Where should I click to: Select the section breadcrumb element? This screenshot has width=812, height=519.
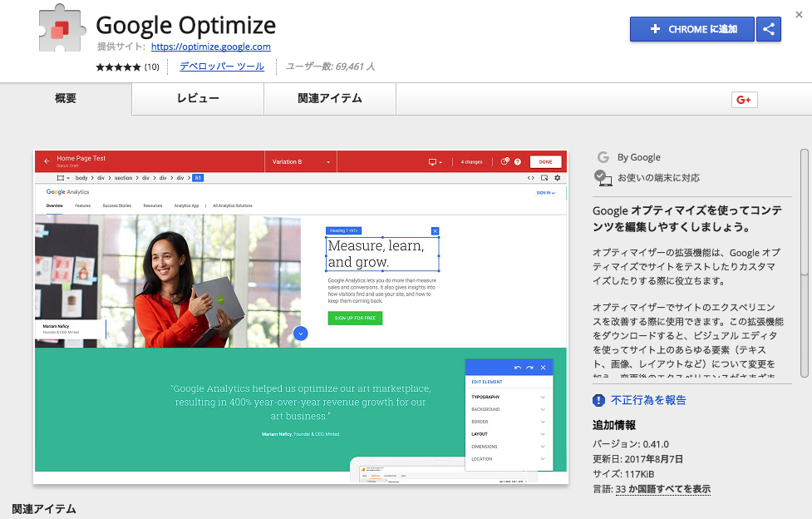123,178
